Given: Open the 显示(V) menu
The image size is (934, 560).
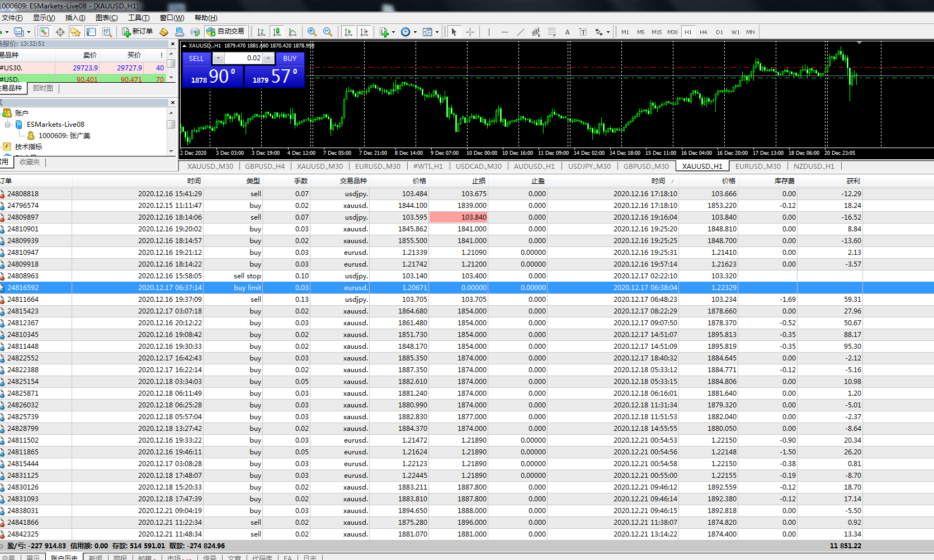Looking at the screenshot, I should 44,18.
